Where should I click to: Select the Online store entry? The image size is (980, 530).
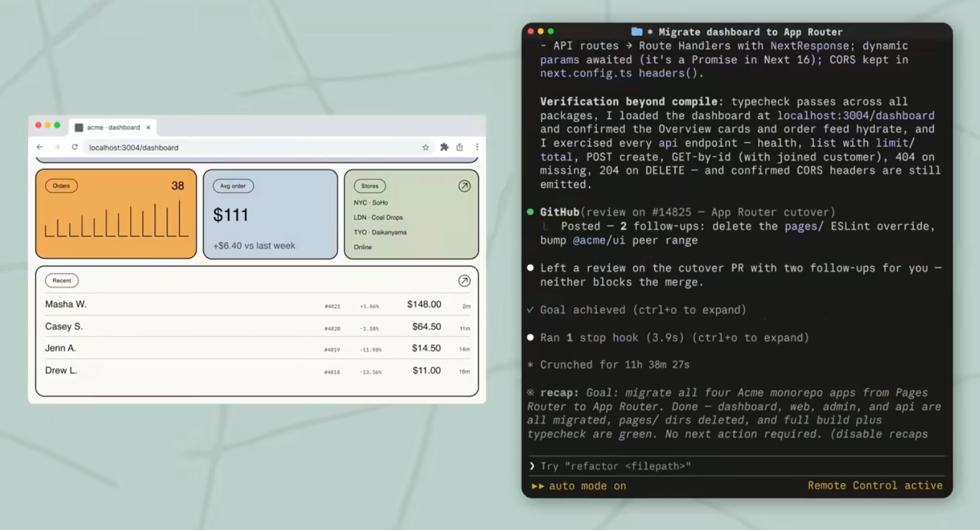point(363,247)
